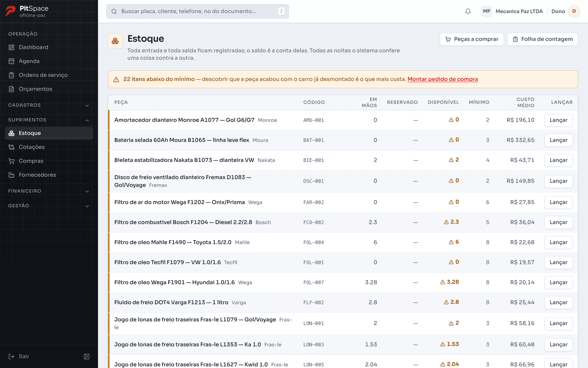The image size is (588, 368).
Task: Focus the search box for placa, cliente
Action: coord(198,11)
